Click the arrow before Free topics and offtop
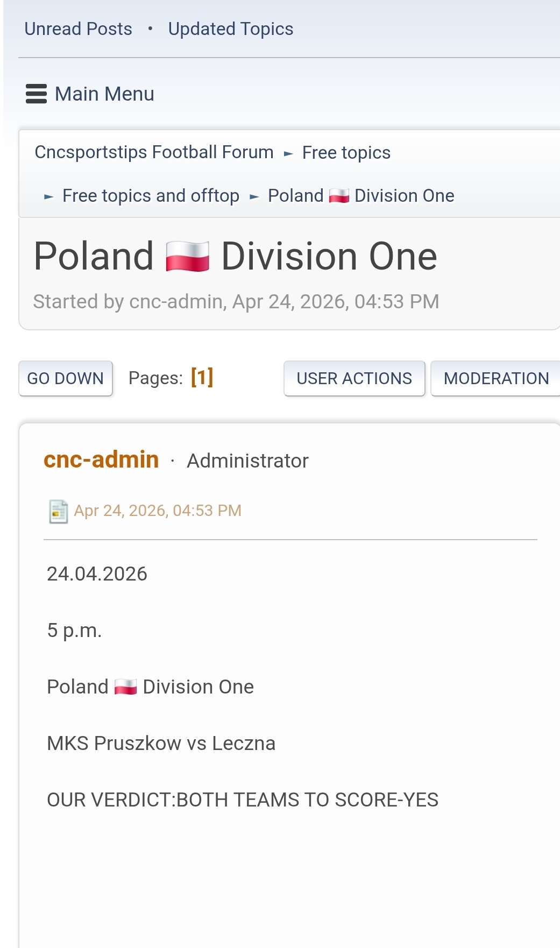 [48, 197]
